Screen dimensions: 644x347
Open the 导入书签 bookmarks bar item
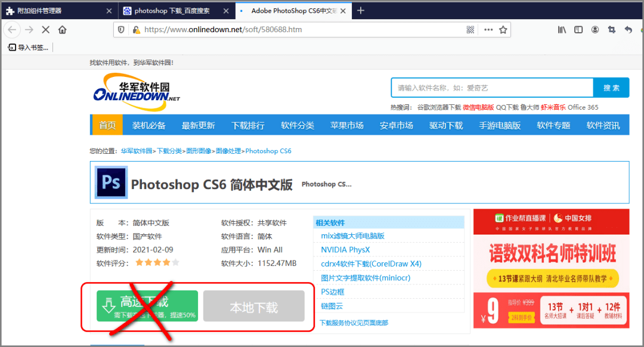pos(29,48)
